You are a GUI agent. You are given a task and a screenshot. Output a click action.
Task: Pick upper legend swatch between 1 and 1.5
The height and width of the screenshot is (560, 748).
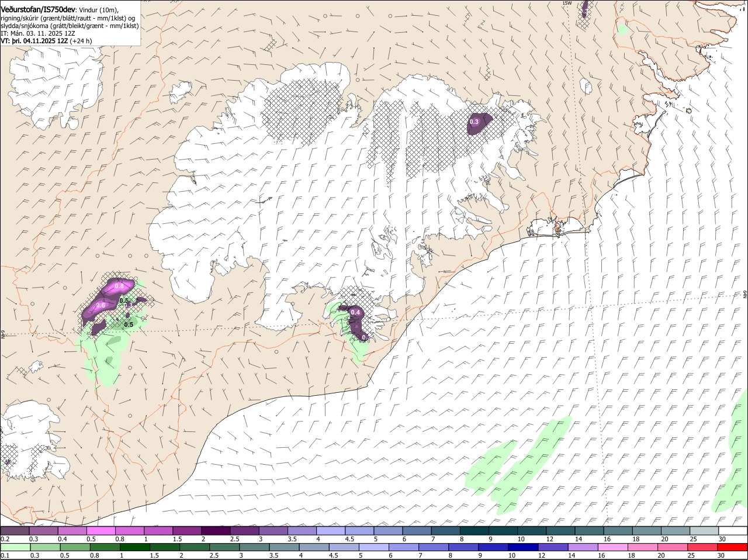(x=158, y=531)
